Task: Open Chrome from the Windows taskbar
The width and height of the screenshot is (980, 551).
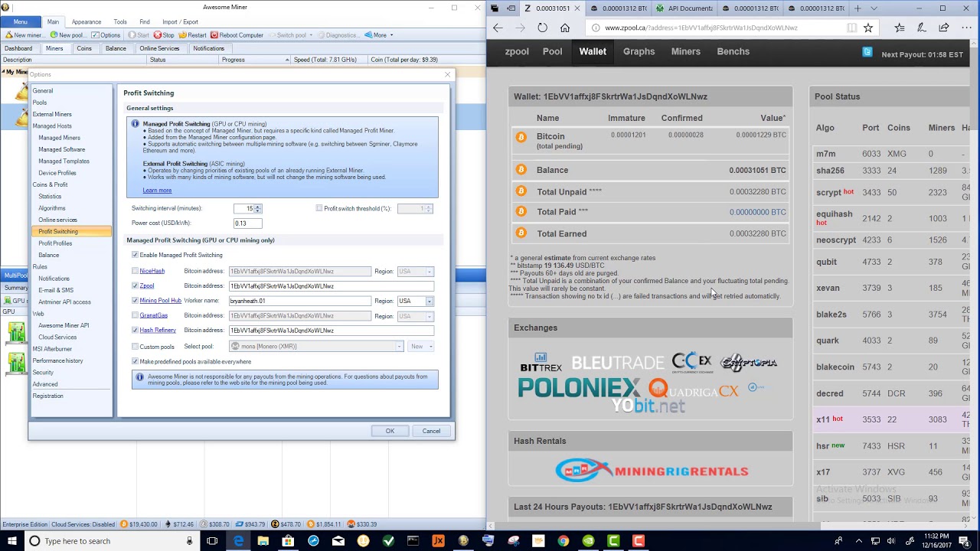Action: 563,541
